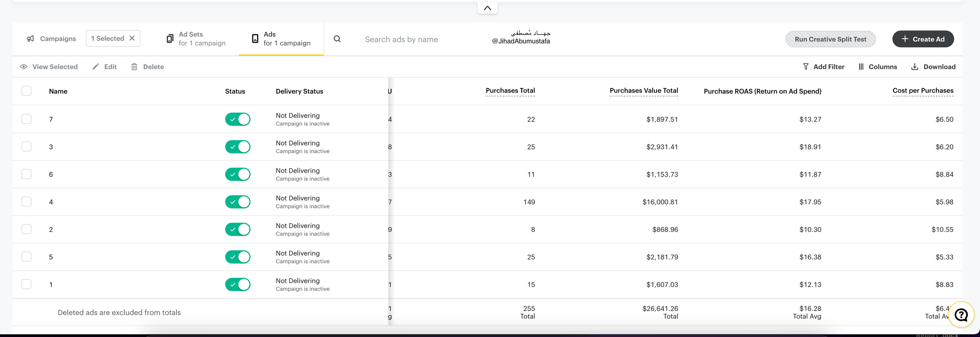Collapse the panel with the up chevron
980x337 pixels.
[x=487, y=8]
